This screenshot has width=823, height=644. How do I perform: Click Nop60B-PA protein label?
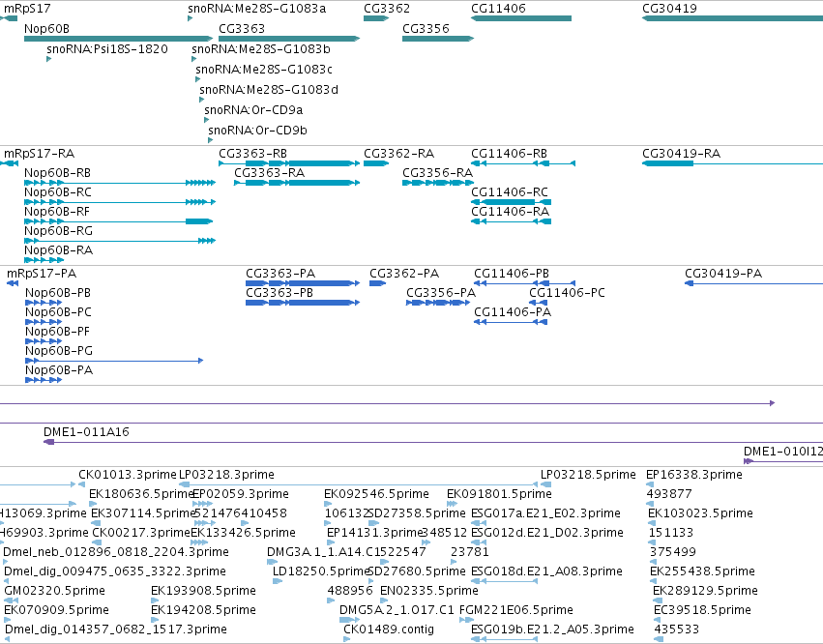pyautogui.click(x=59, y=370)
